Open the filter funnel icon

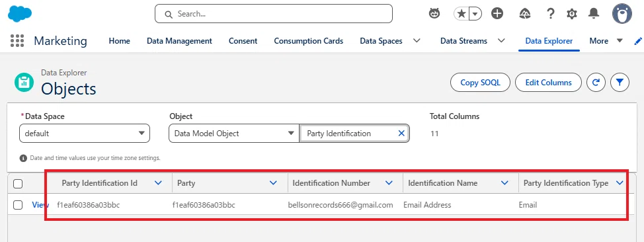click(x=620, y=83)
